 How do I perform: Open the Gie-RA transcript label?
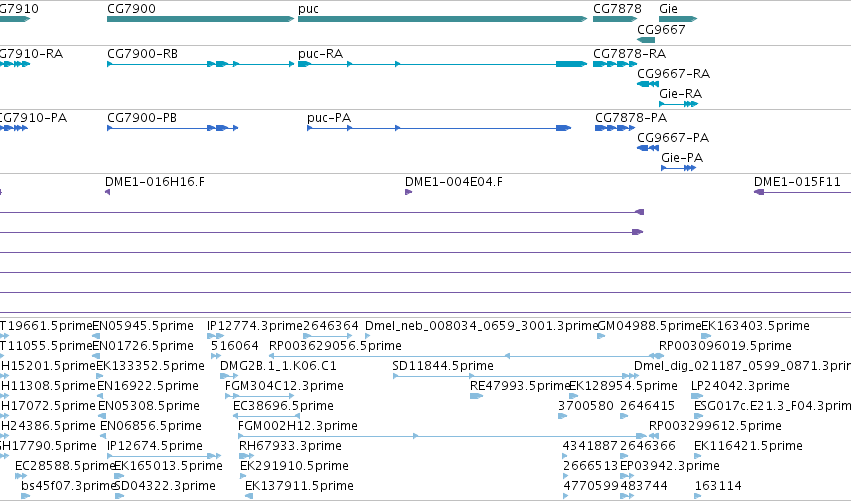pos(681,94)
